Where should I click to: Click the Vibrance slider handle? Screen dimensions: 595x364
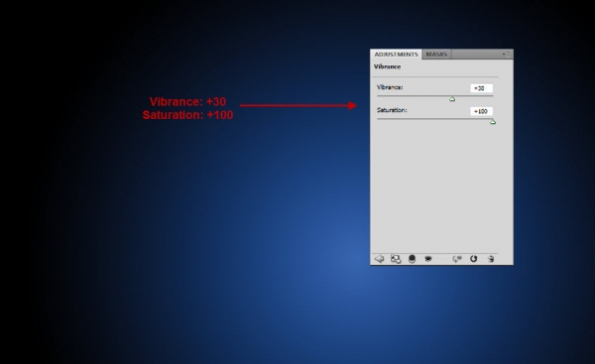pyautogui.click(x=452, y=99)
